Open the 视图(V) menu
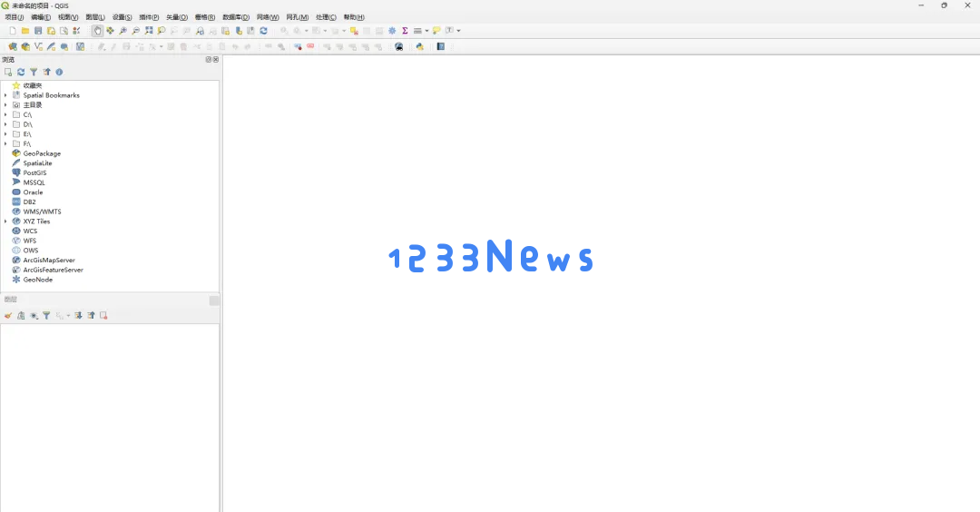 [68, 17]
